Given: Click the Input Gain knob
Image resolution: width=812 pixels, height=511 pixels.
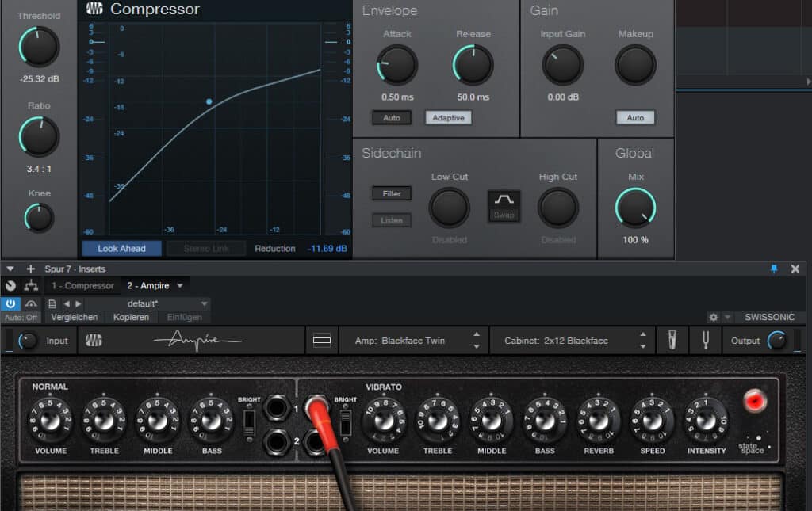Looking at the screenshot, I should coord(563,65).
